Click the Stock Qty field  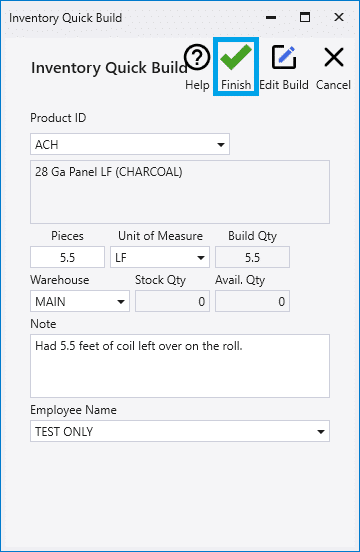click(x=172, y=301)
